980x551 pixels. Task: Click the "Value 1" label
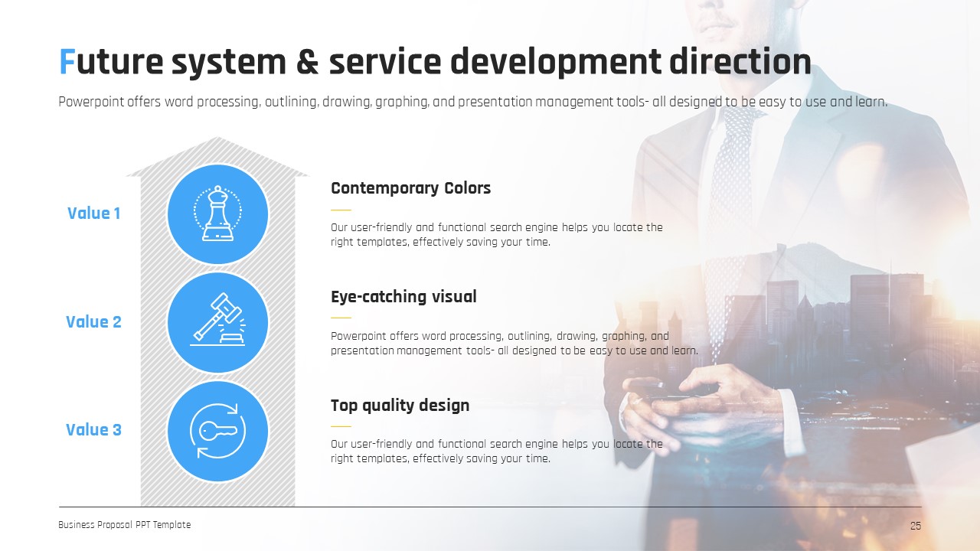(93, 214)
